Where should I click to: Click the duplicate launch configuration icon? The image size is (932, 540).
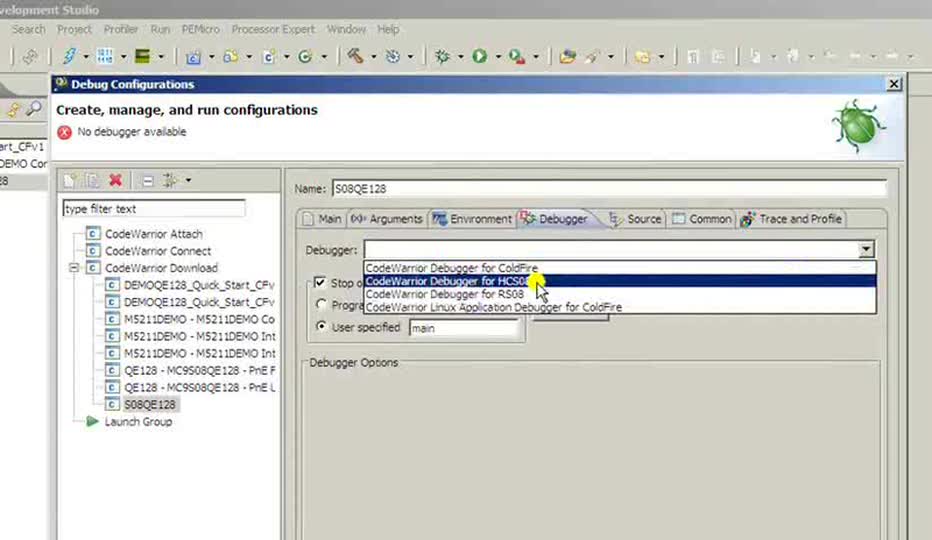point(92,181)
